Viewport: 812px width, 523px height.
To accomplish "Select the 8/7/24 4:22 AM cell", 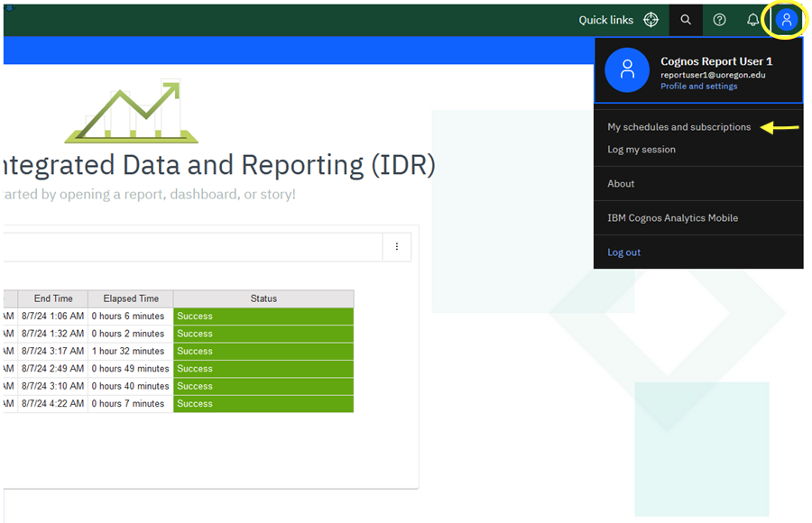I will (x=53, y=404).
